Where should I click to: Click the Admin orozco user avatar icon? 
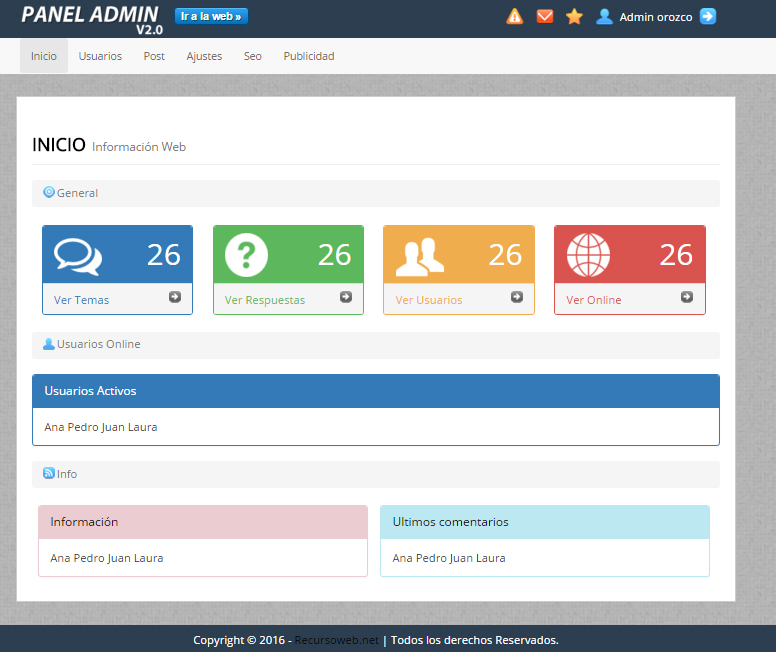[x=604, y=16]
